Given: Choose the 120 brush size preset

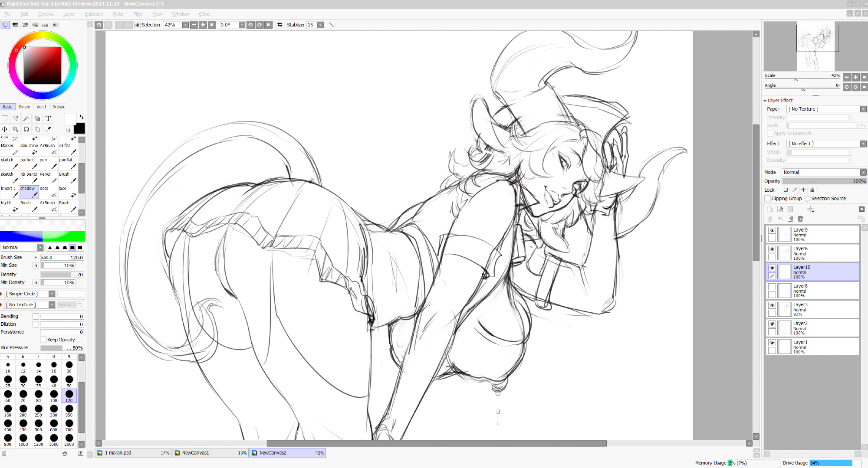Looking at the screenshot, I should tap(69, 396).
